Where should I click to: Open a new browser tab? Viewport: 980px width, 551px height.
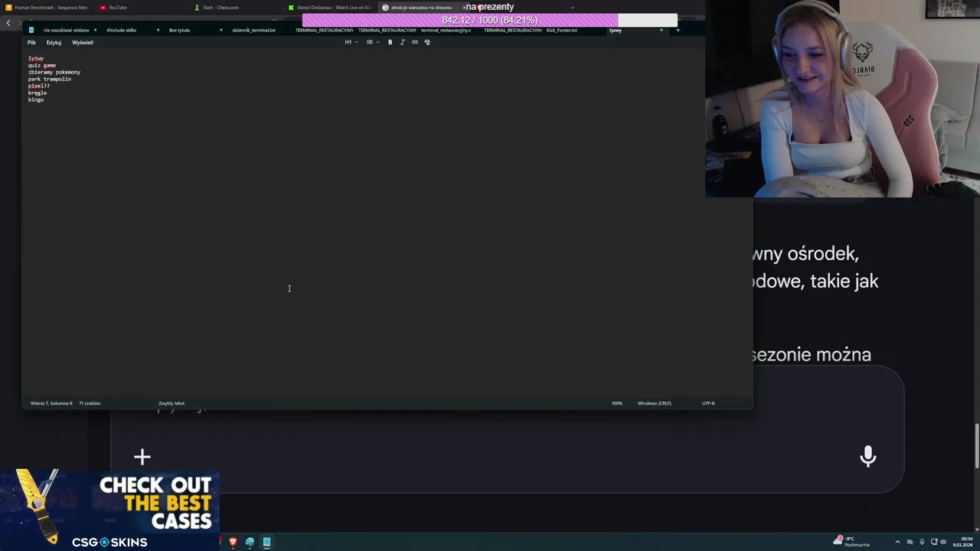(572, 8)
